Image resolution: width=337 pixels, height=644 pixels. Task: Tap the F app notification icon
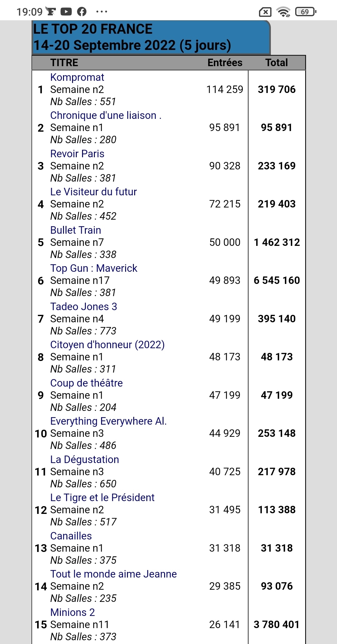(51, 11)
